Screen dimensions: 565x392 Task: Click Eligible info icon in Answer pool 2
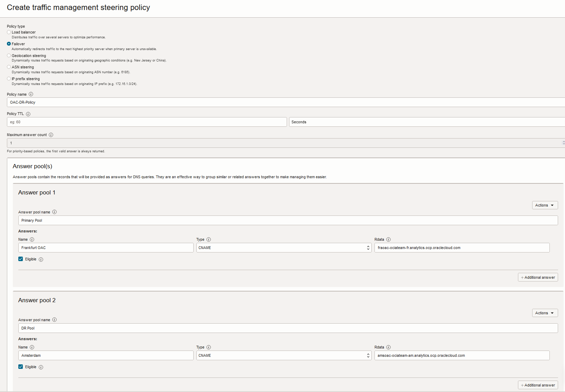[x=41, y=367]
